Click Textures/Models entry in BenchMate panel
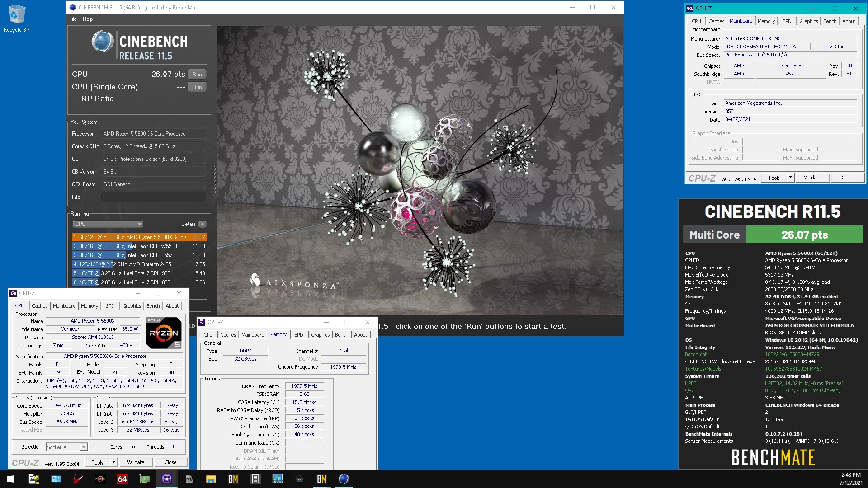The image size is (868, 488). [x=703, y=369]
